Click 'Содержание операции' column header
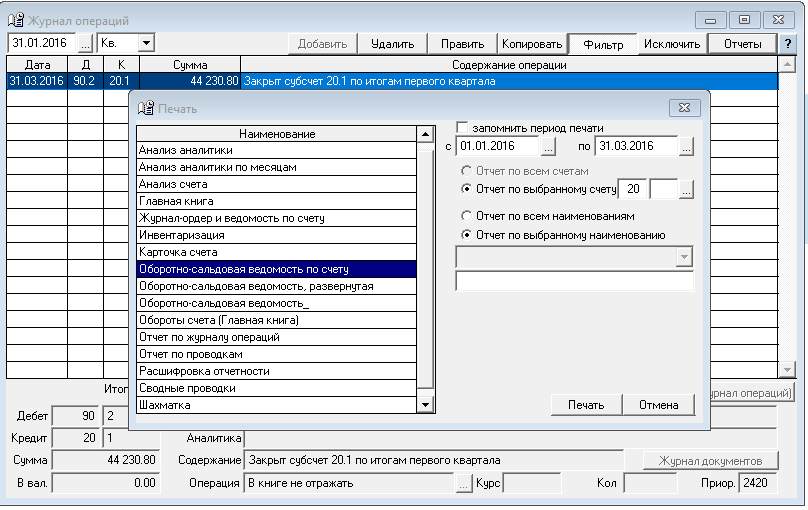 [509, 65]
